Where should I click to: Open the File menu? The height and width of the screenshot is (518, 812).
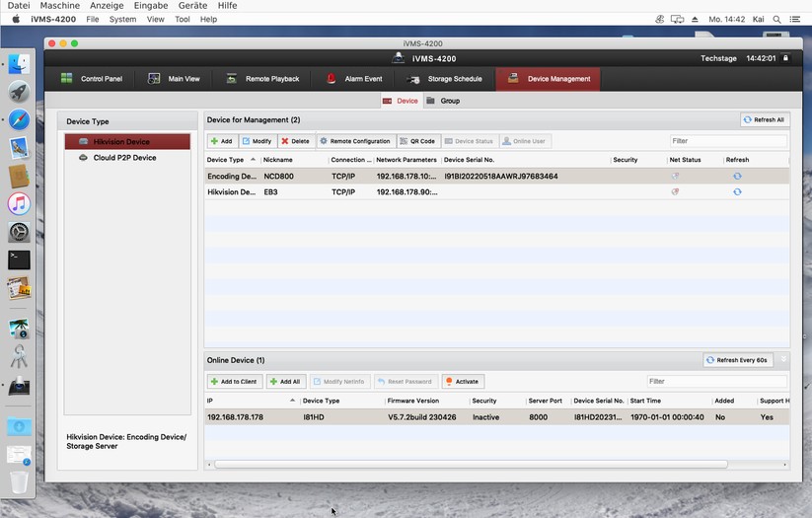(92, 19)
